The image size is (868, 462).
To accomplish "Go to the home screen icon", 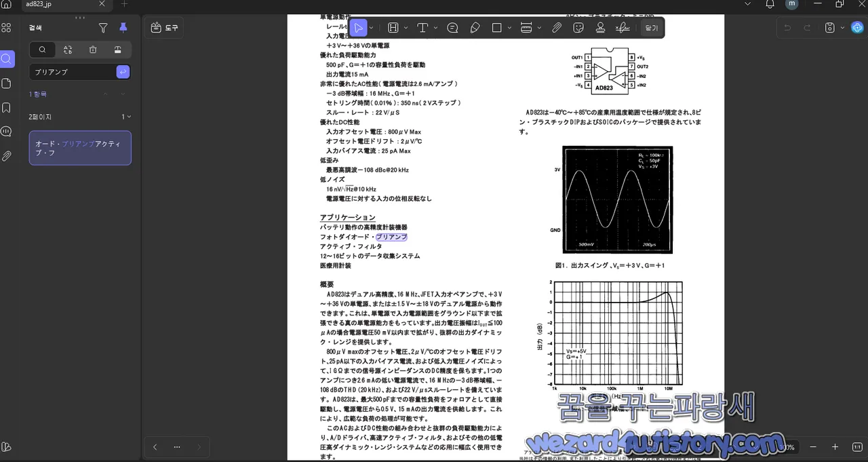I will (6, 4).
